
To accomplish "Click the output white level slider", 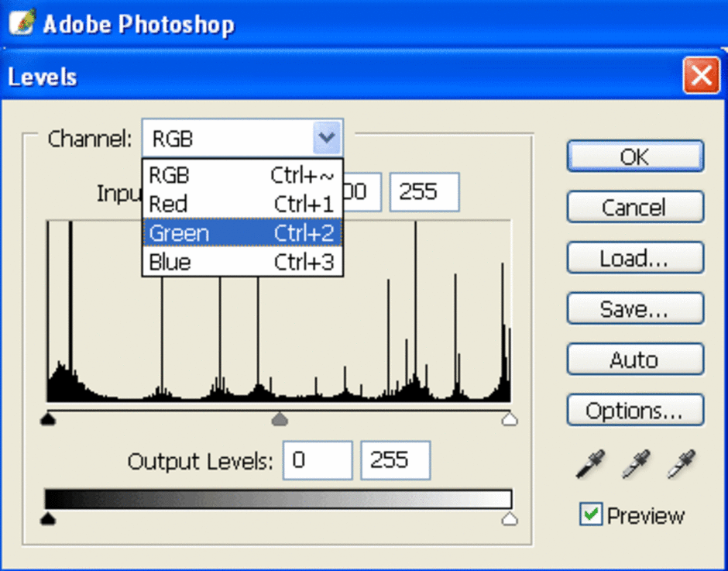I will click(x=510, y=518).
